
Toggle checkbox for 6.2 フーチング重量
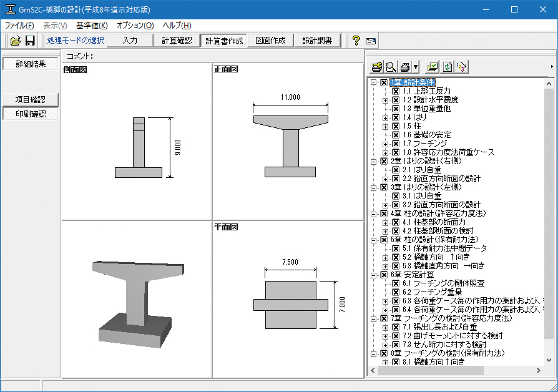click(x=396, y=292)
